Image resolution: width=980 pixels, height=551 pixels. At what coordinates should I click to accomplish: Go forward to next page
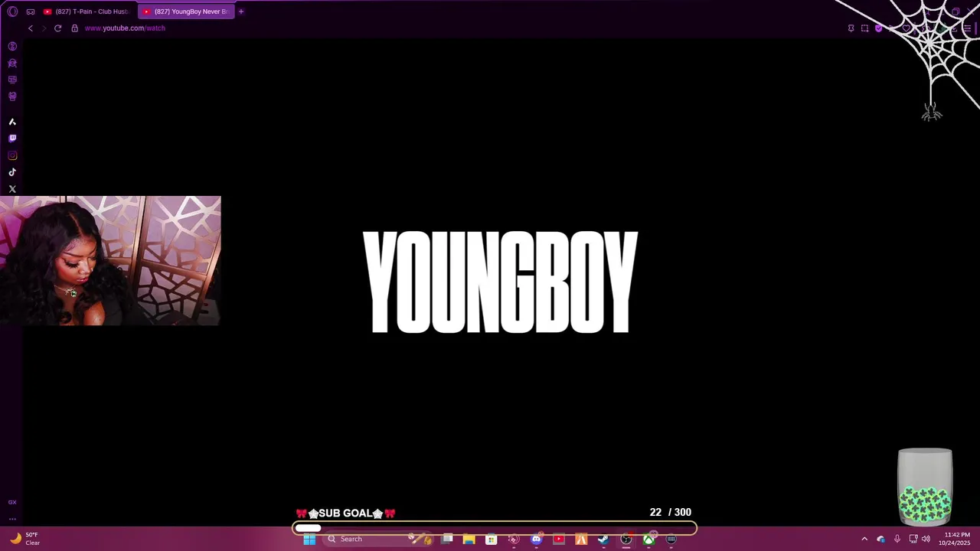pos(44,28)
